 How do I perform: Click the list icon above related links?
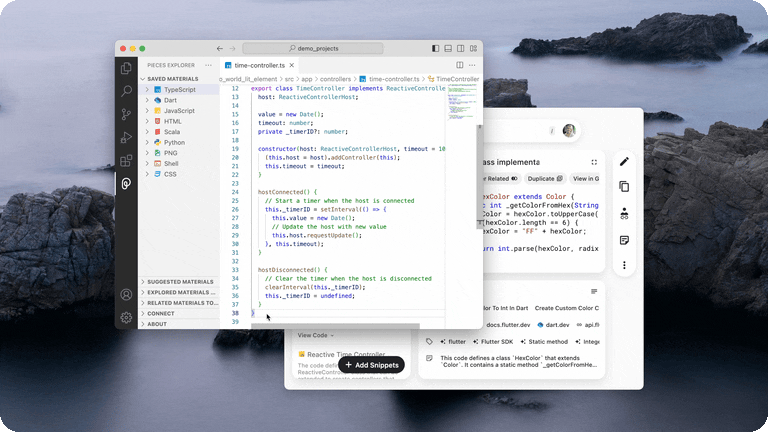[594, 291]
